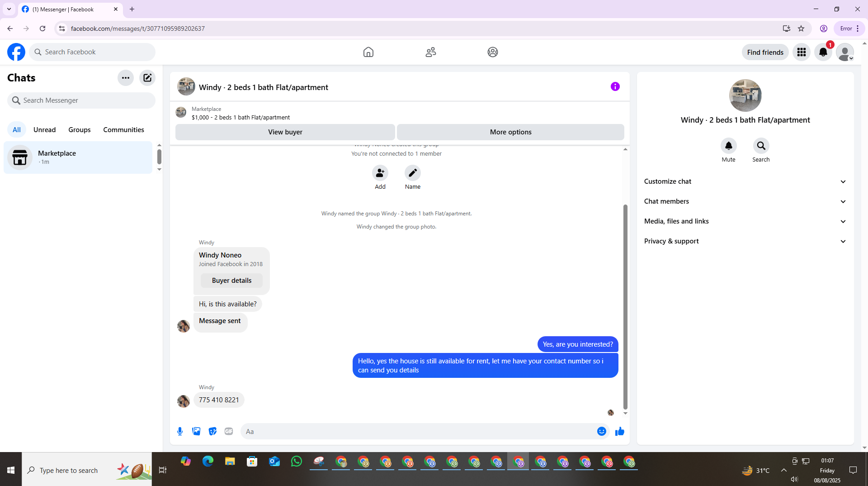Screen dimensions: 868x486
Task: Open Microsoft Edge from the taskbar
Action: tap(208, 461)
